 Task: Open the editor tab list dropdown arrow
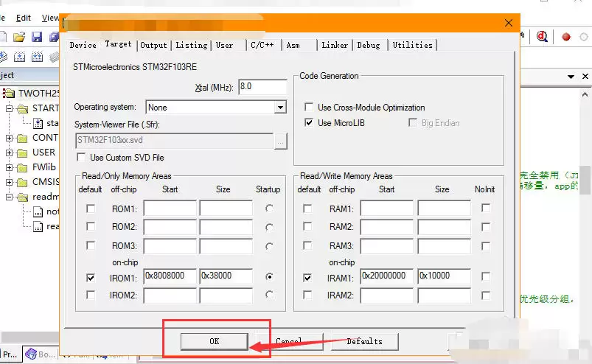coord(571,77)
